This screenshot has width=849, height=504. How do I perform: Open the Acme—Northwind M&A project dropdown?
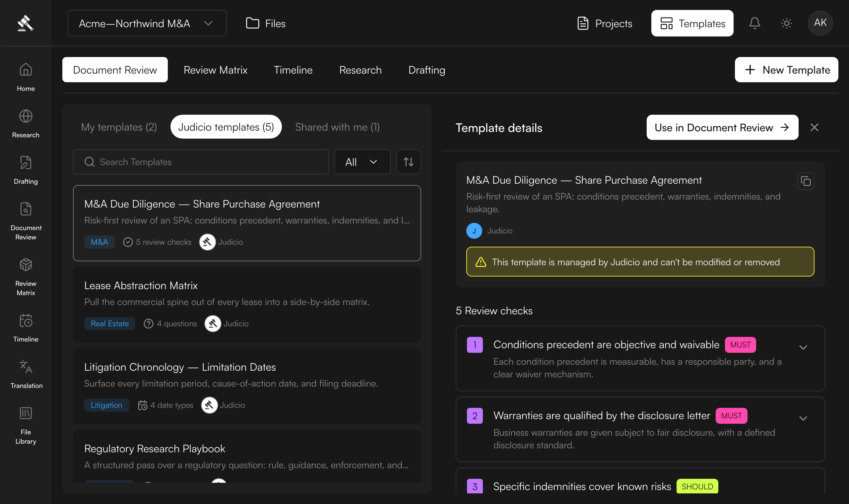click(x=147, y=23)
